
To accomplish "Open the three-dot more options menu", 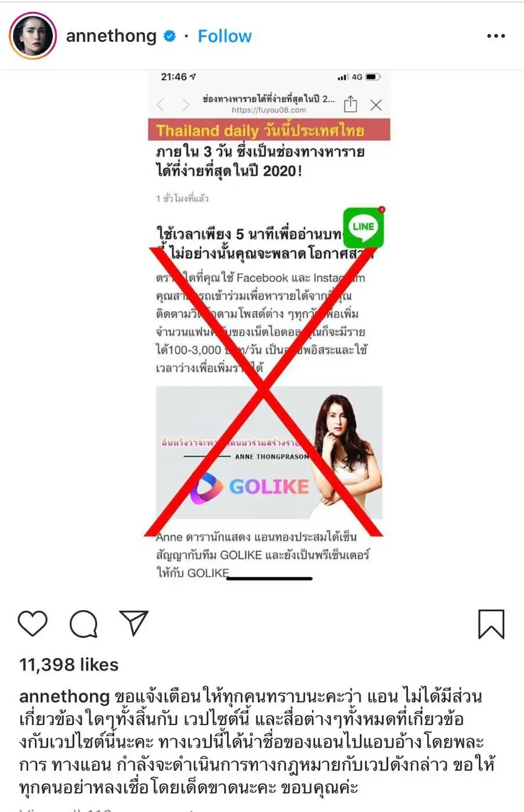I will 496,36.
